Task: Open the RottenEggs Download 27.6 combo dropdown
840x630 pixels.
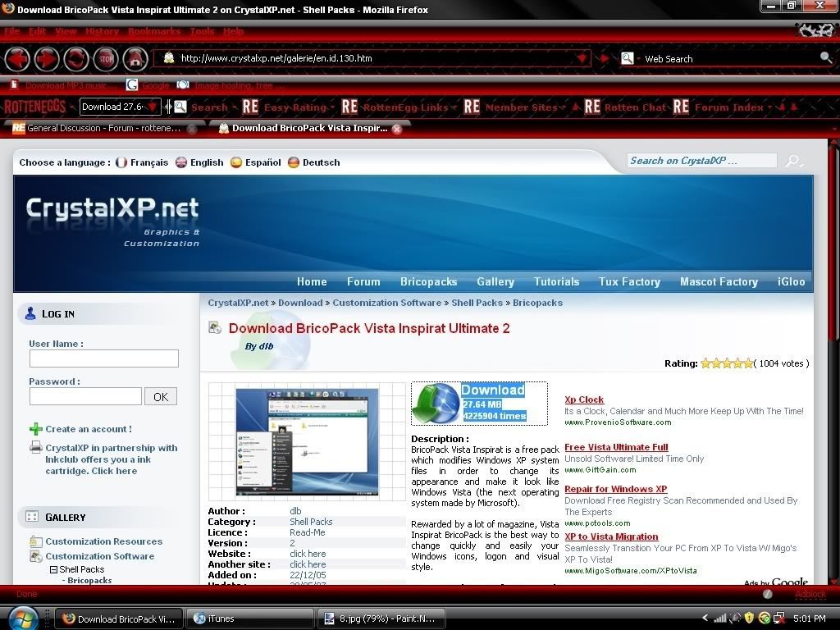Action: tap(153, 107)
